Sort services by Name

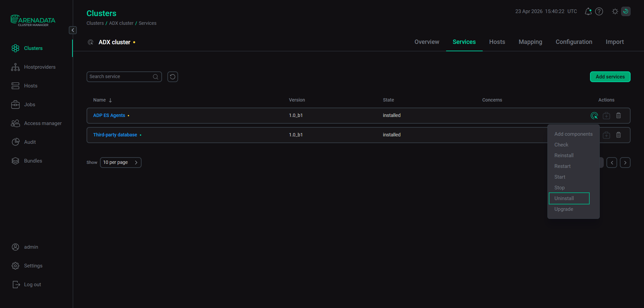(103, 100)
